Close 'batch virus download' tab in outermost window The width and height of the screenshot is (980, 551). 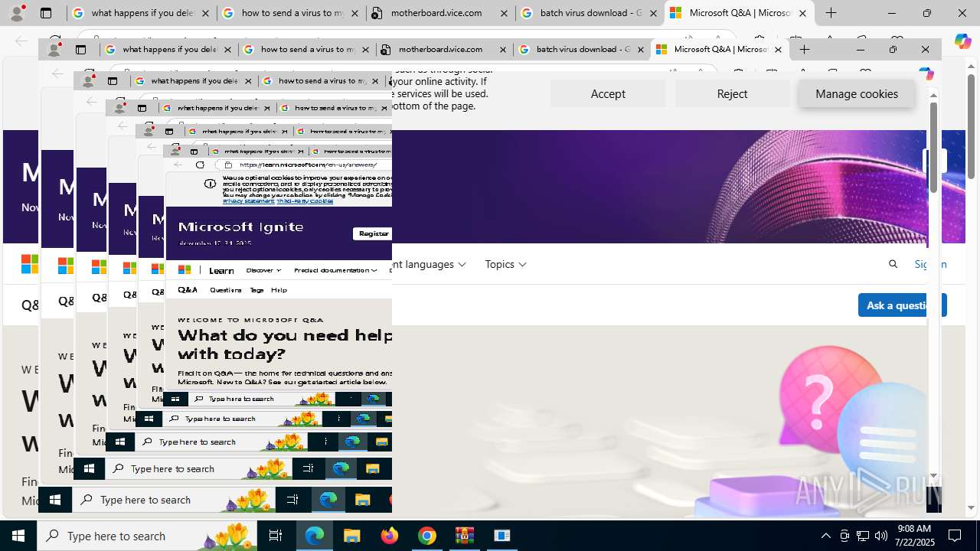653,13
